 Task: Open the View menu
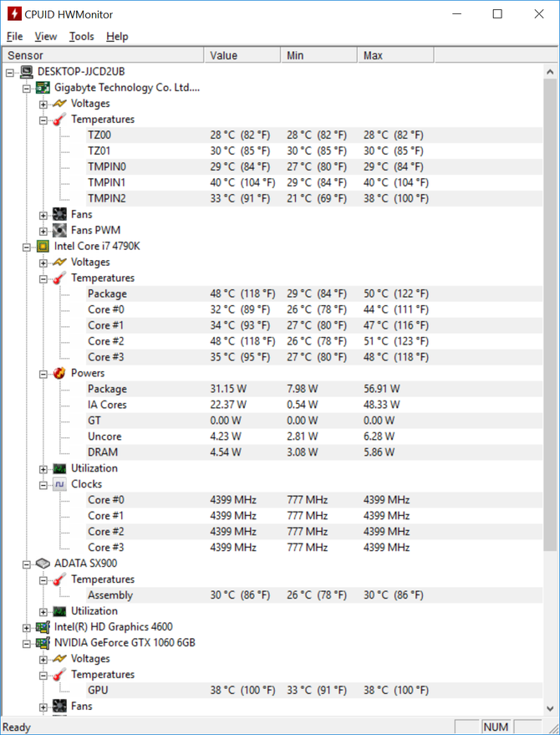coord(46,37)
